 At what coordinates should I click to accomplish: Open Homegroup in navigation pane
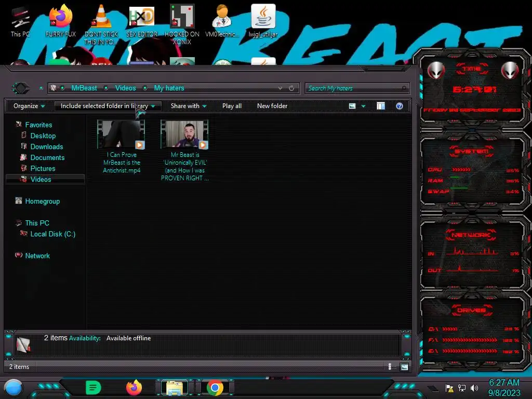[42, 201]
